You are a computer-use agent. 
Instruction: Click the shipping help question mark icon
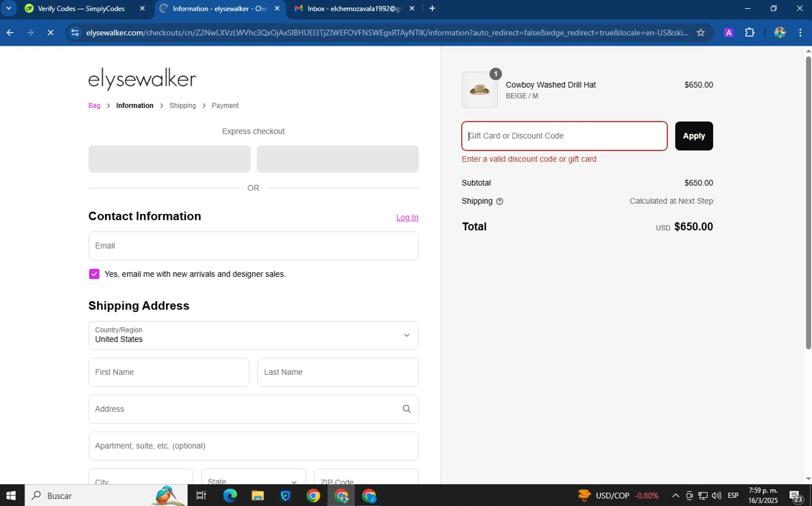(500, 202)
